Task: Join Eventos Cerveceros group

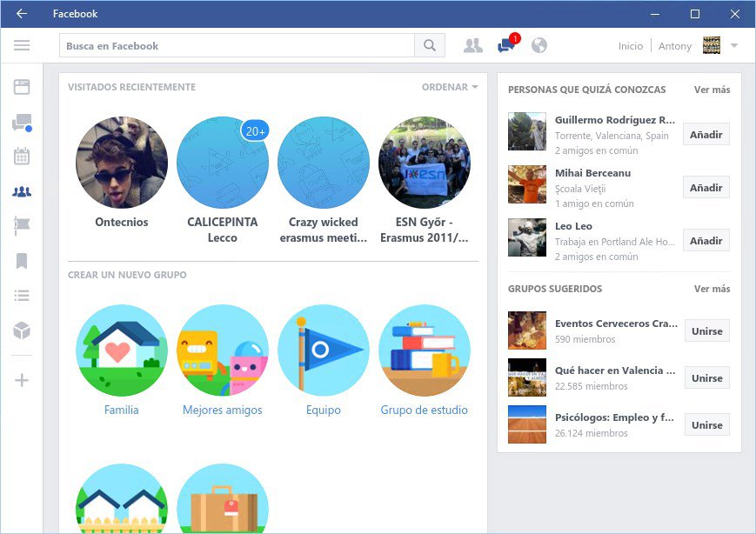Action: click(x=706, y=330)
